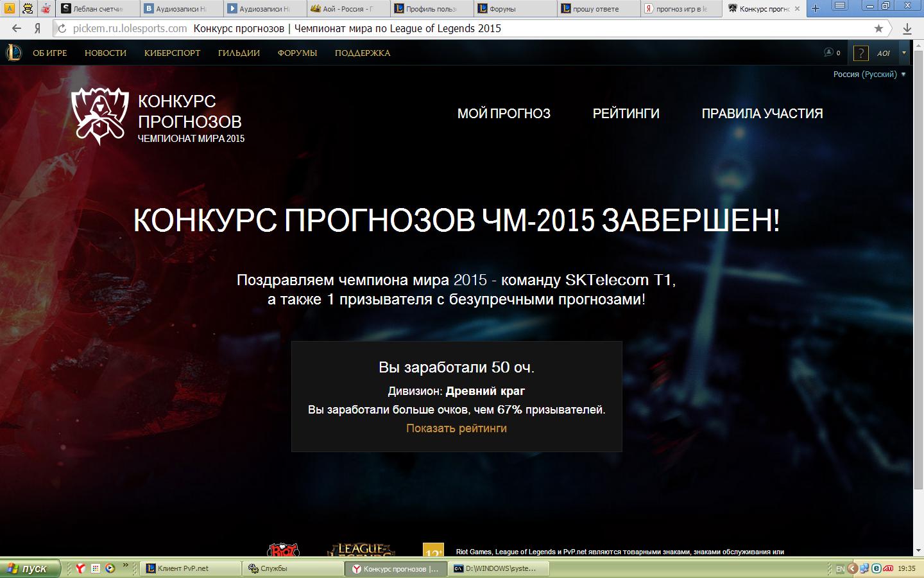This screenshot has height=578, width=924.
Task: Switch to 'Профиль польз' browser tab
Action: 431,8
